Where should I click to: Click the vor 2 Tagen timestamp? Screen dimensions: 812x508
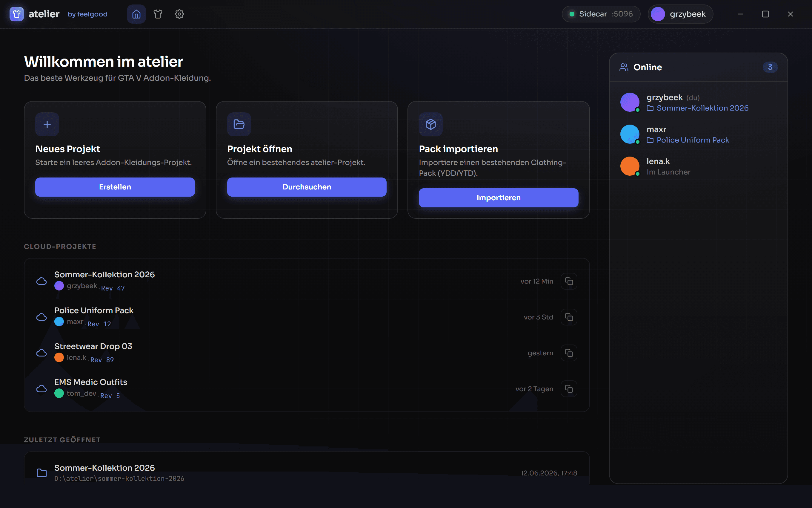point(534,389)
